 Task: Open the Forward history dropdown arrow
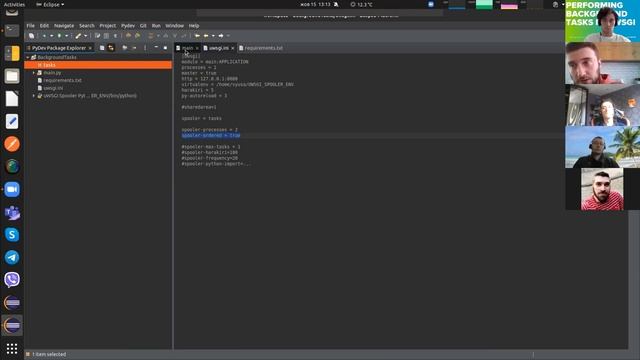pos(228,36)
